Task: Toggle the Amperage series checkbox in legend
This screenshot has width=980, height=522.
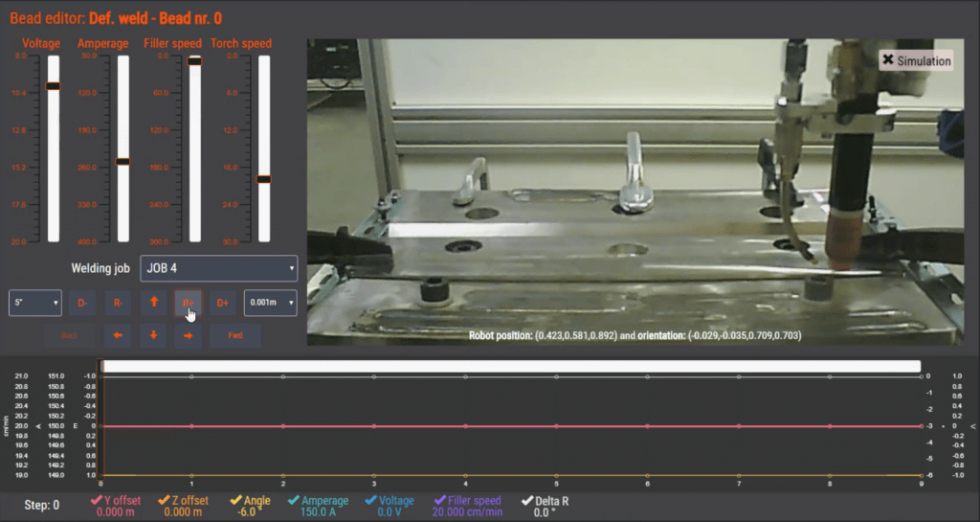Action: [293, 500]
